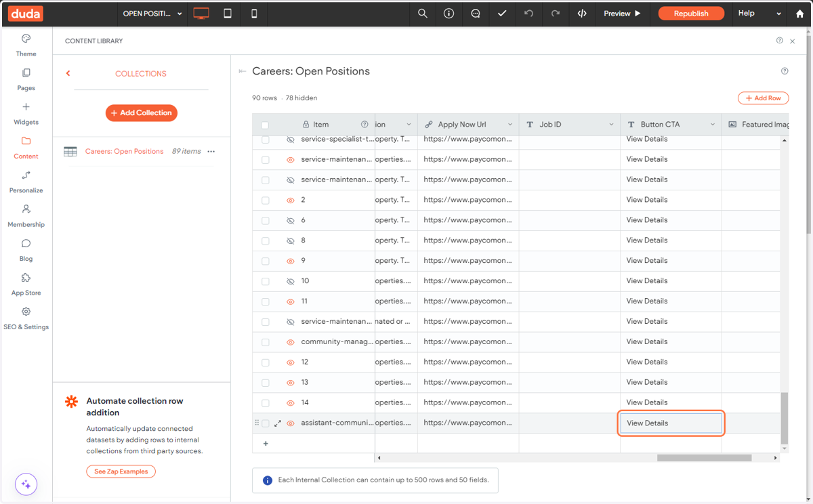
Task: Click the undo arrow
Action: (529, 14)
